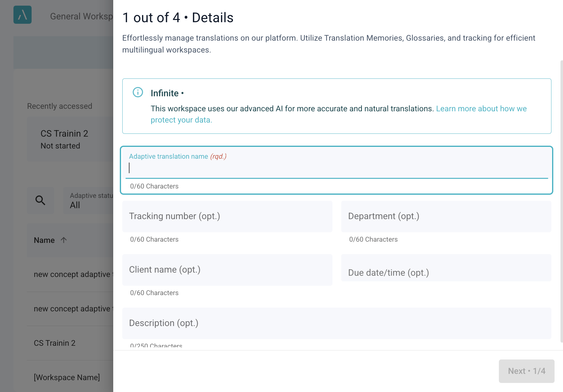
Task: Open the first new concept adaptive row
Action: [x=72, y=274]
